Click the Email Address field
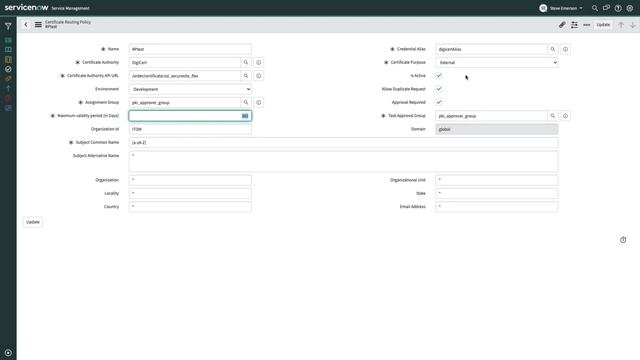 pyautogui.click(x=497, y=207)
